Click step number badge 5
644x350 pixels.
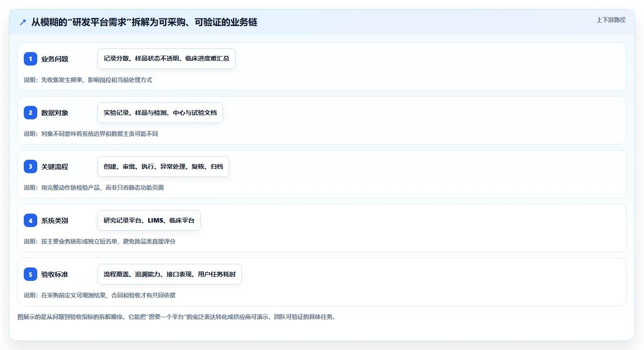coord(31,274)
